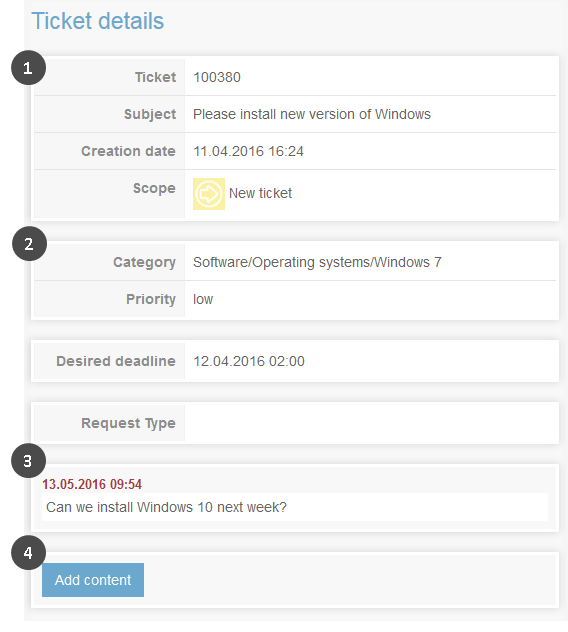Click the New ticket scope label
The image size is (568, 632).
pyautogui.click(x=260, y=193)
